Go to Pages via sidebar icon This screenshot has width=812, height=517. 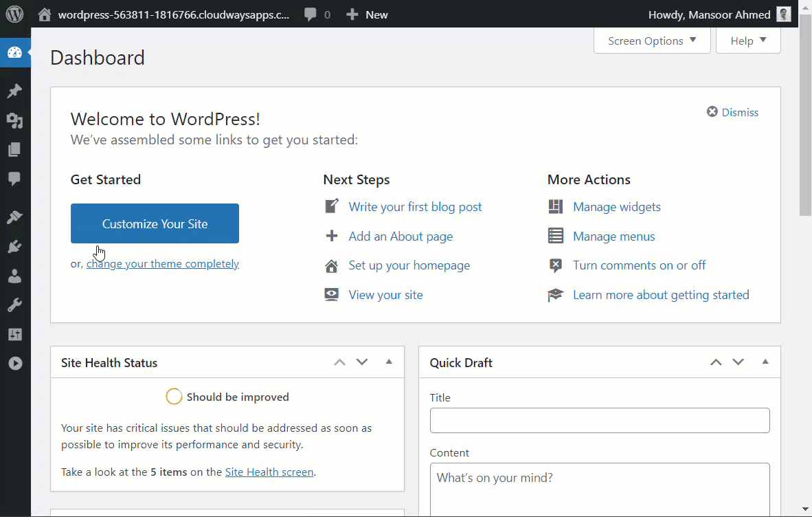click(14, 150)
